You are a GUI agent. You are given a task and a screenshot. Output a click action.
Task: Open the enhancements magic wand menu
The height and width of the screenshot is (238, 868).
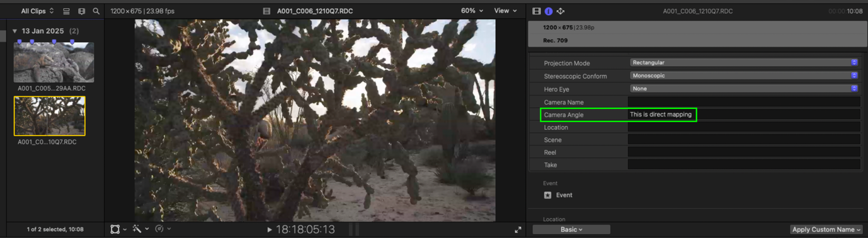point(140,229)
